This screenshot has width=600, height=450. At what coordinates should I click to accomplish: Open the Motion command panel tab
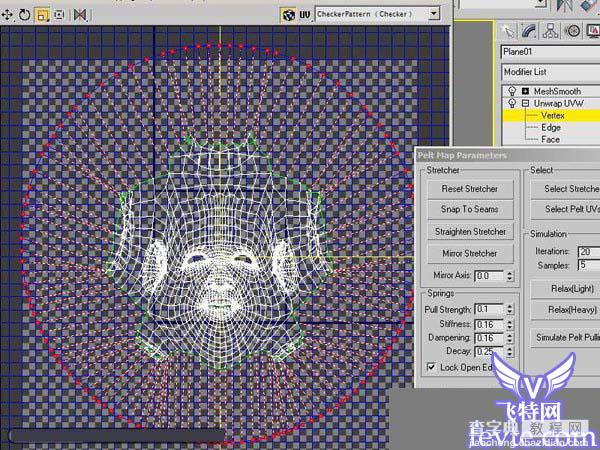pos(572,31)
